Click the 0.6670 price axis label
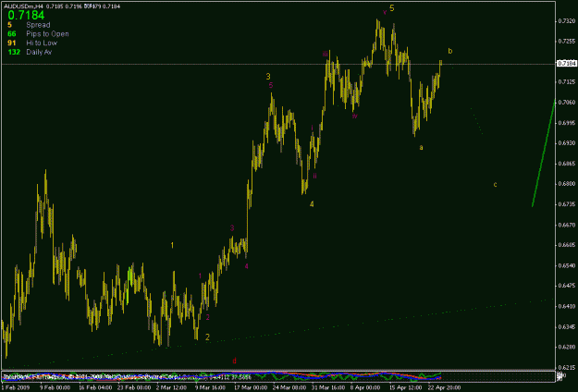The image size is (578, 392). click(x=568, y=225)
